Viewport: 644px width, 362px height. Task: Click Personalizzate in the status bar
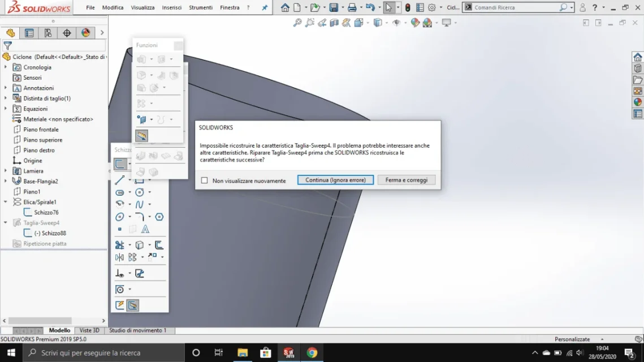(x=572, y=339)
